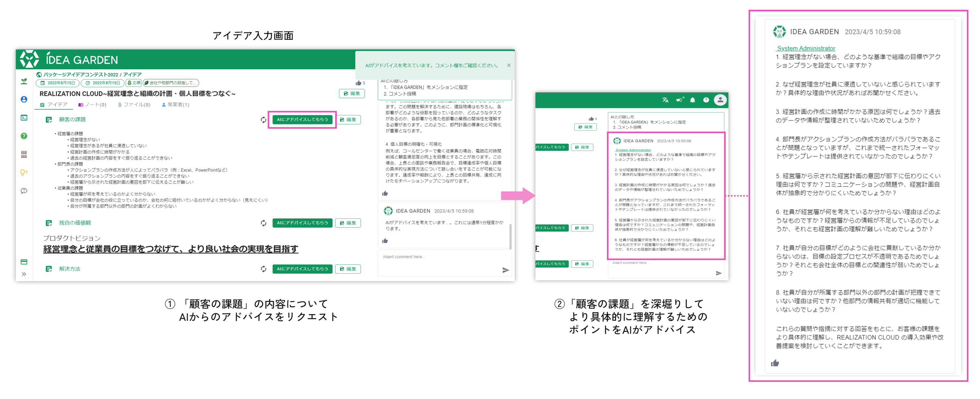Open the user profile sidebar icon
The image size is (980, 399).
pos(24,99)
